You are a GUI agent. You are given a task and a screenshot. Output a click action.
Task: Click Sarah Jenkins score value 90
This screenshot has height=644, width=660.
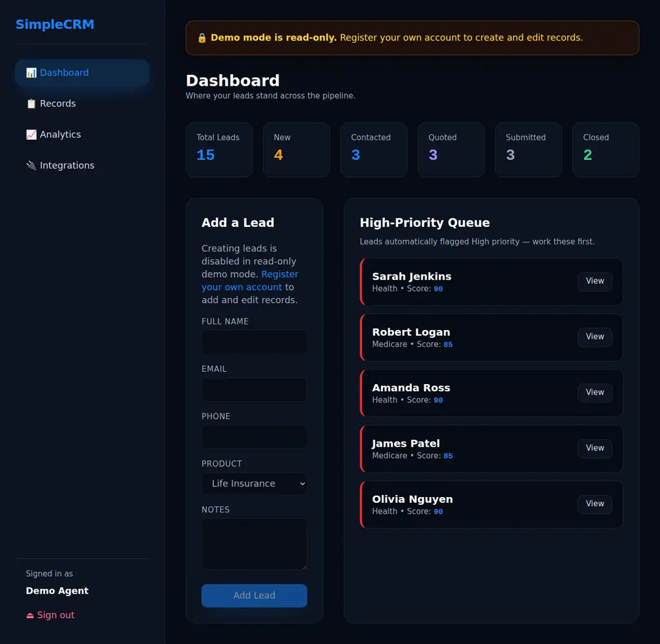(438, 289)
